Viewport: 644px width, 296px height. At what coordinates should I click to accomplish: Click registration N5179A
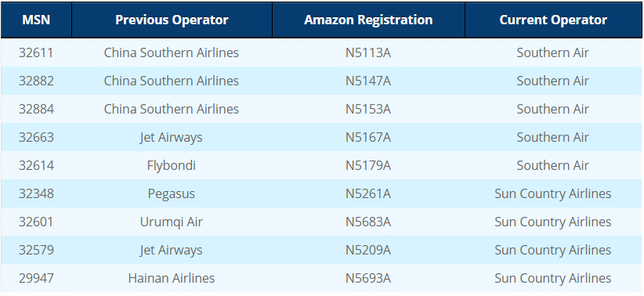[x=368, y=165]
